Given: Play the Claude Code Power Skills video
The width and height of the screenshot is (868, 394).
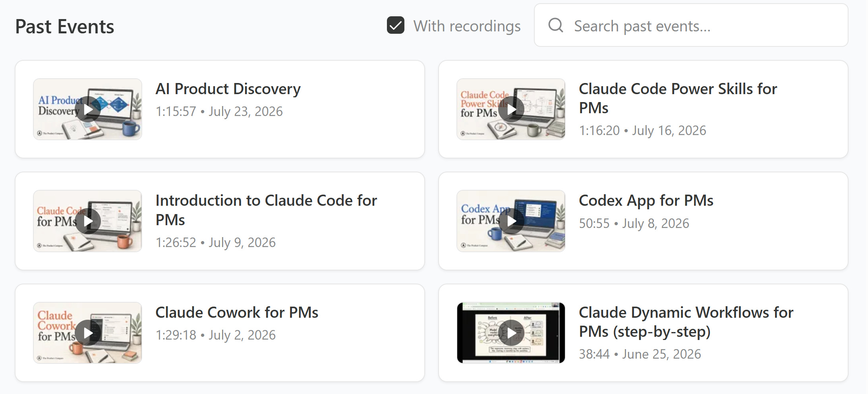Looking at the screenshot, I should [511, 109].
